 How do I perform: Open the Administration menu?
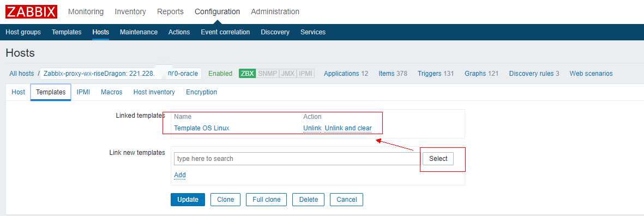pos(275,11)
